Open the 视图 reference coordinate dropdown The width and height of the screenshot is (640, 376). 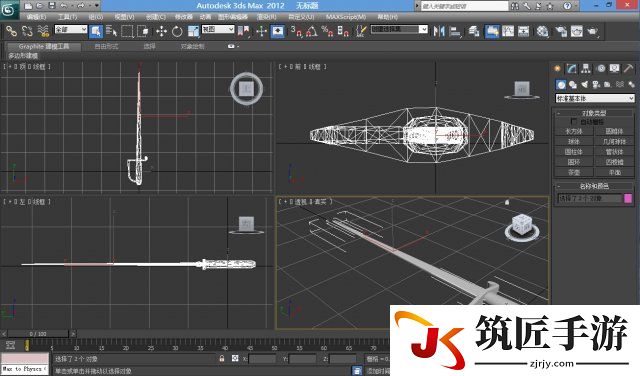click(x=218, y=29)
